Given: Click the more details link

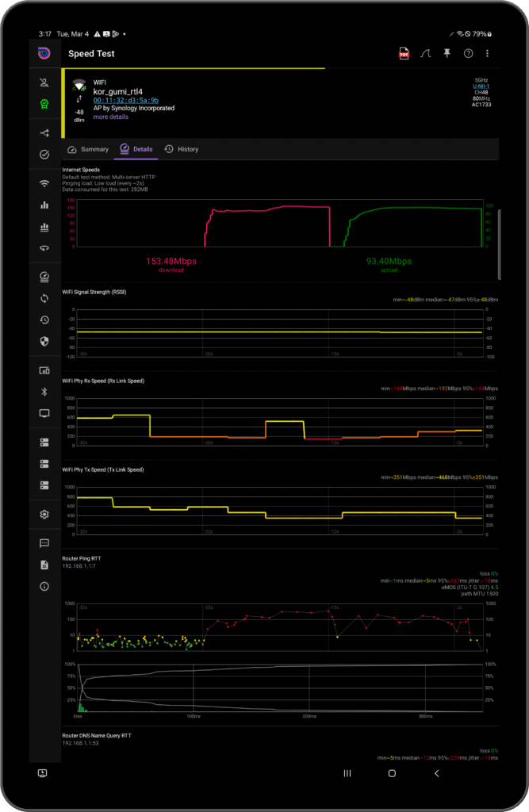Looking at the screenshot, I should tap(111, 117).
